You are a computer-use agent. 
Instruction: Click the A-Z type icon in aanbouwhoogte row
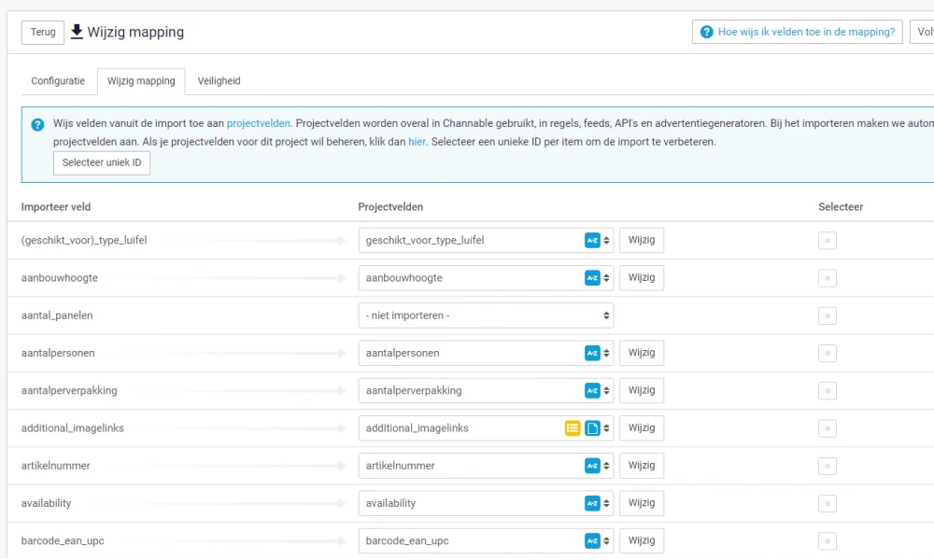click(592, 278)
